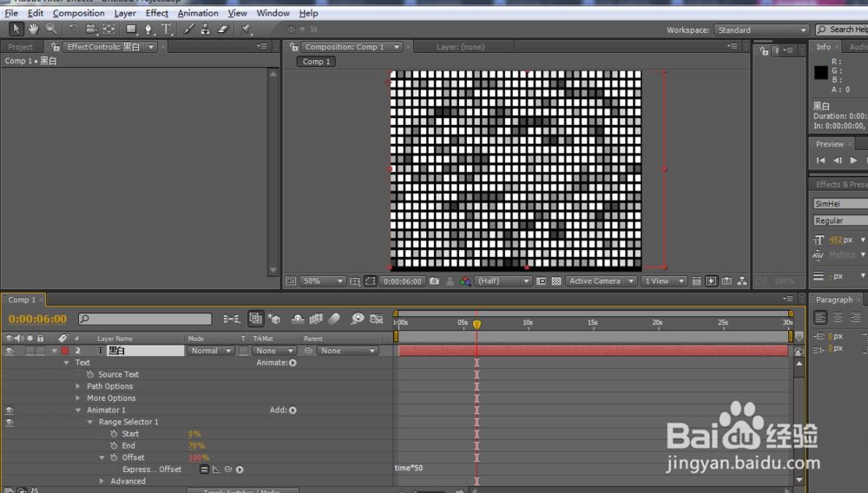Click the Add property arrow button

[x=293, y=410]
